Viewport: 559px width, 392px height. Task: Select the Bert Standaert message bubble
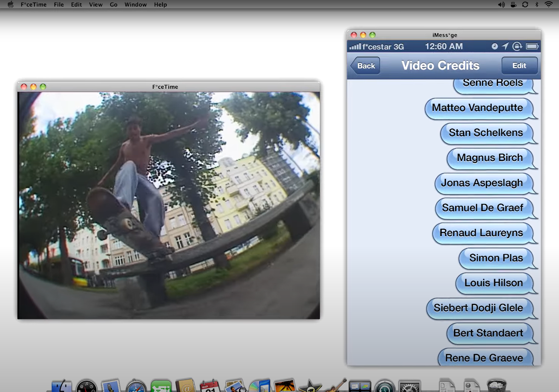492,334
